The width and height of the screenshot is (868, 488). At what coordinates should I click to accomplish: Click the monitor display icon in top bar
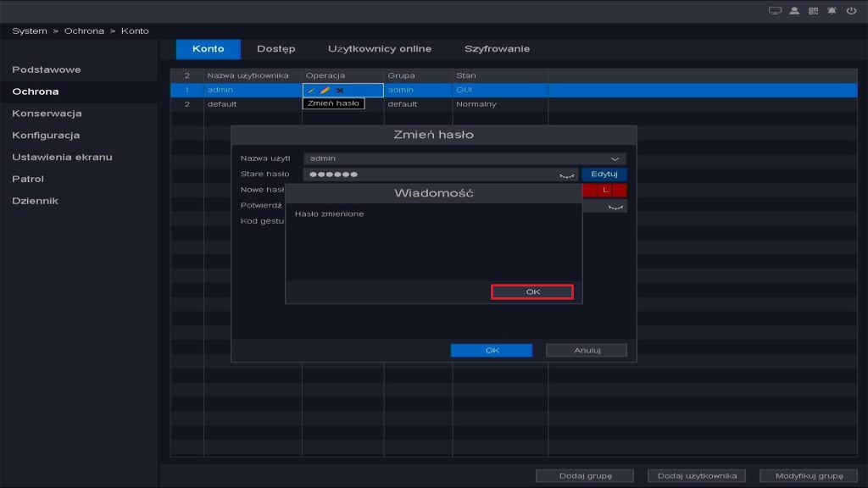(x=774, y=11)
